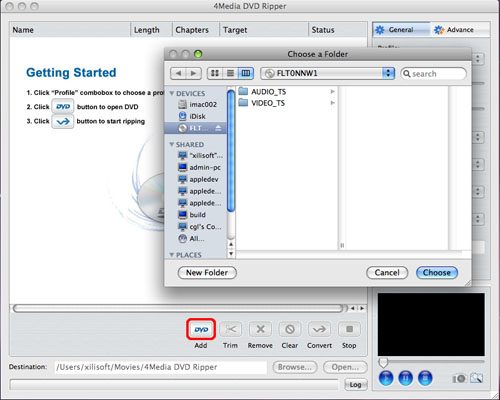Click the Status column header
This screenshot has height=400, width=500.
338,30
